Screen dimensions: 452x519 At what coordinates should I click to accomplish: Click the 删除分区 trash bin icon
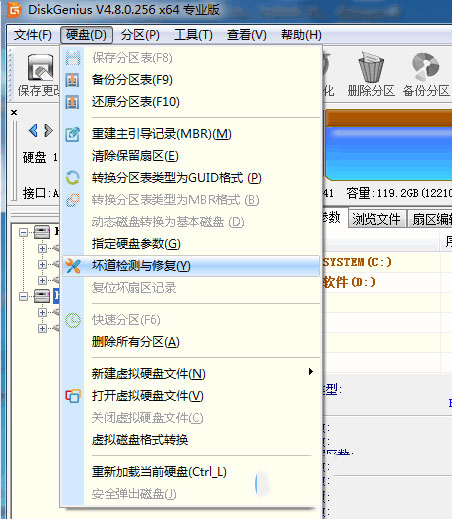tap(371, 67)
